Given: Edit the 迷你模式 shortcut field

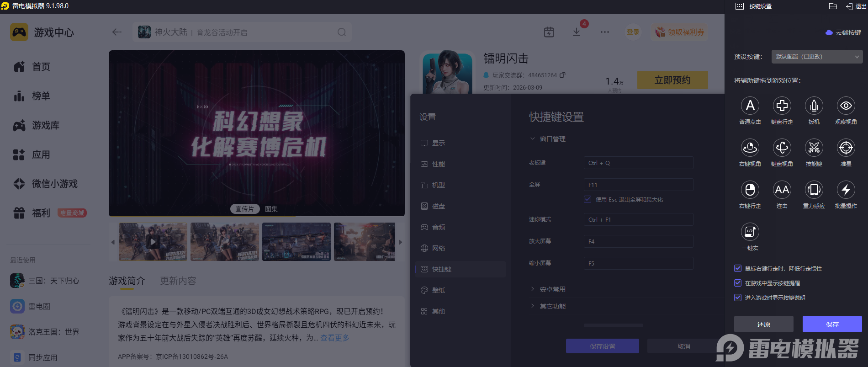Looking at the screenshot, I should (638, 219).
